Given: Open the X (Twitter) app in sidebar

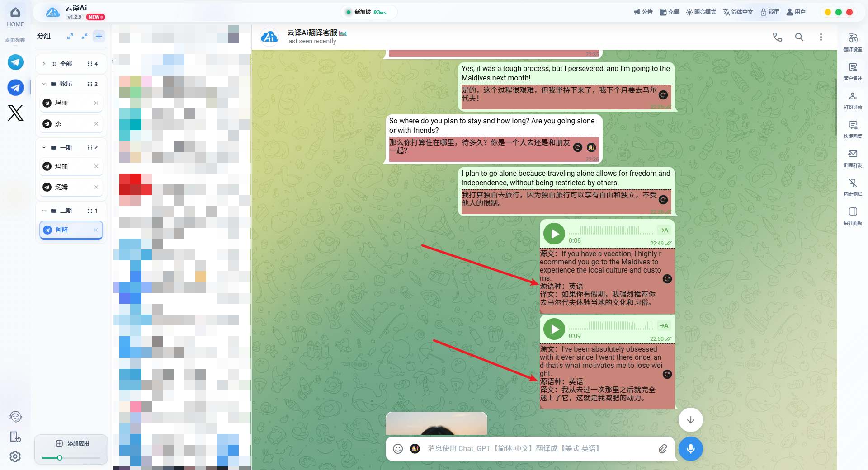Looking at the screenshot, I should pos(15,113).
